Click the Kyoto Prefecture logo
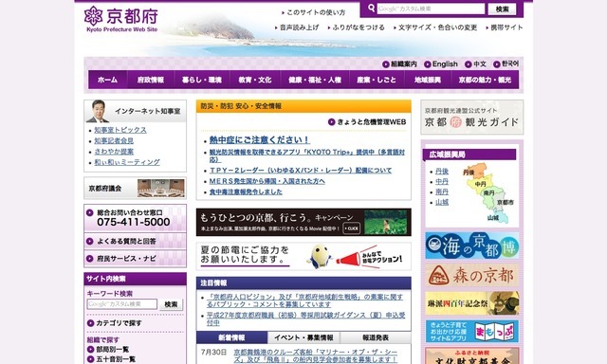607x364 pixels. 121,19
